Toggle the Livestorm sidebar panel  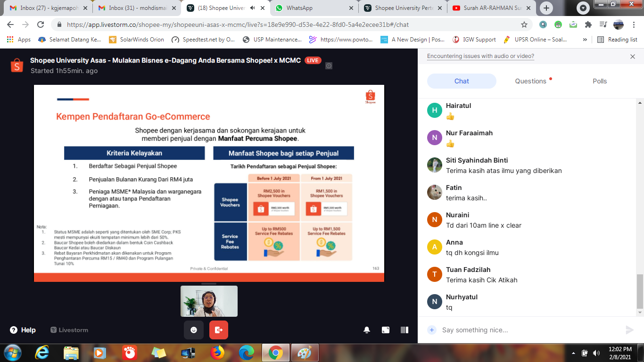tap(404, 330)
